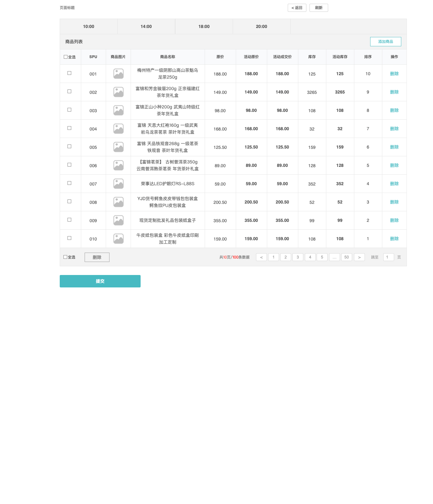Click the image placeholder for SPU 001
Screen dimensions: 433x504
point(119,74)
